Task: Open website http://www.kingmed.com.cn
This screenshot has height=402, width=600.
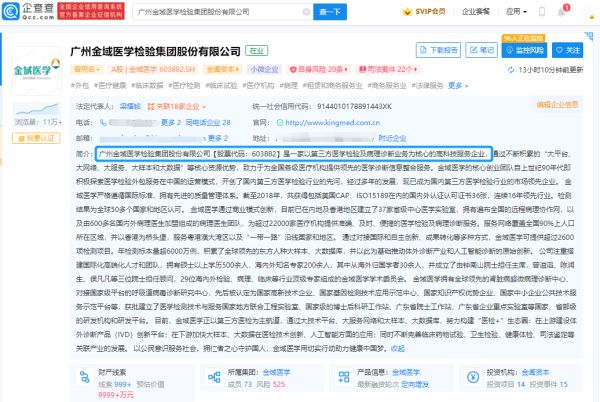Action: (x=332, y=122)
